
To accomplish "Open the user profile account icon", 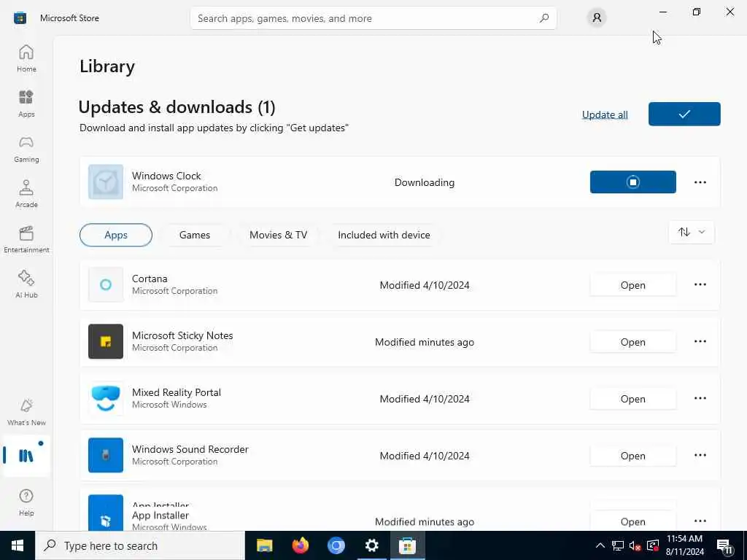I will pos(597,18).
